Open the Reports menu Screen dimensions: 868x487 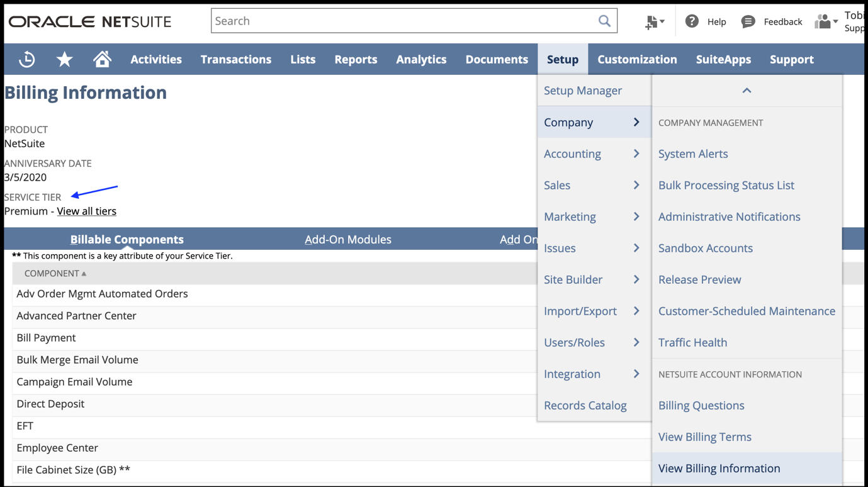(356, 59)
